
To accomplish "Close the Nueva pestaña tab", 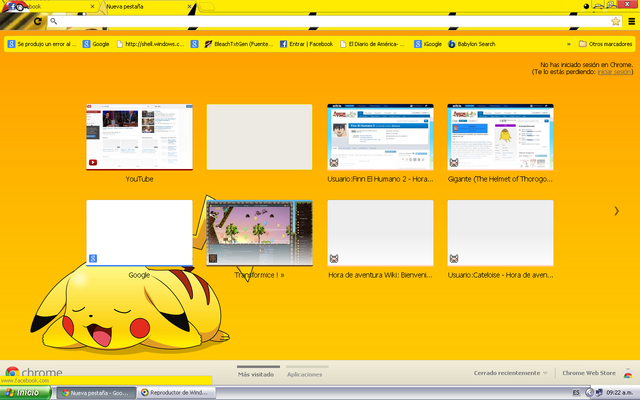I will (x=189, y=7).
